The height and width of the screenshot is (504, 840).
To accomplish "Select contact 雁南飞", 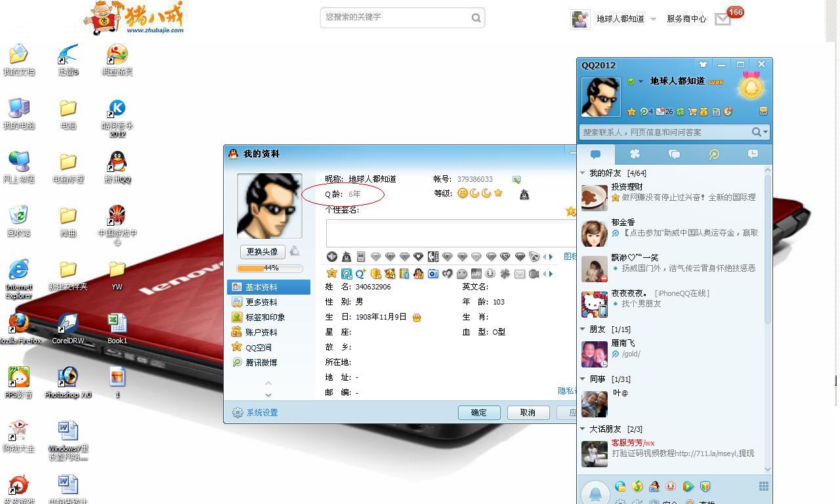I will coord(671,354).
